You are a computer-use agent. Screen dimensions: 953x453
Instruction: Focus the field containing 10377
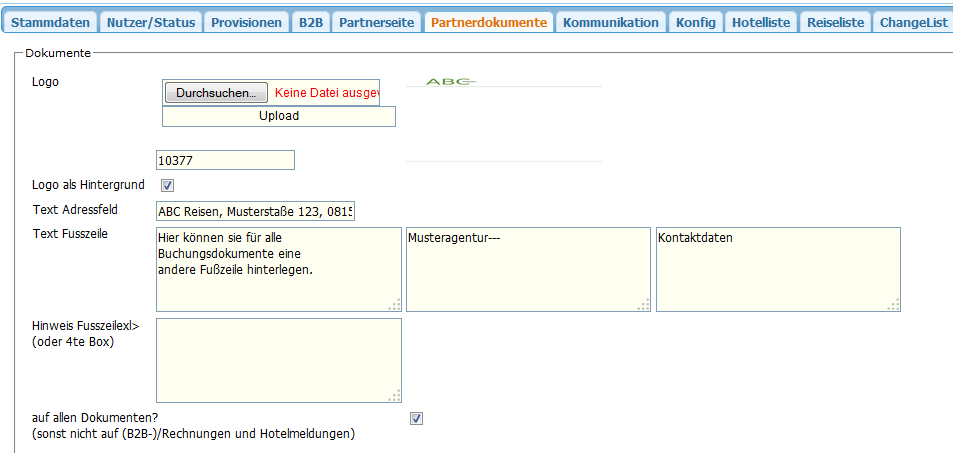(x=225, y=160)
